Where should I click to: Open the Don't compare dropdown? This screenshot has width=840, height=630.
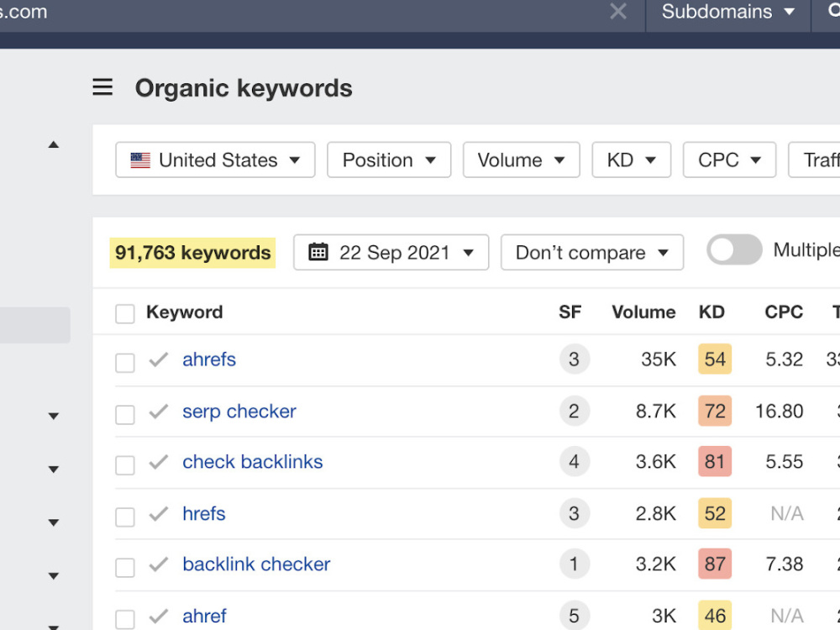pyautogui.click(x=592, y=252)
